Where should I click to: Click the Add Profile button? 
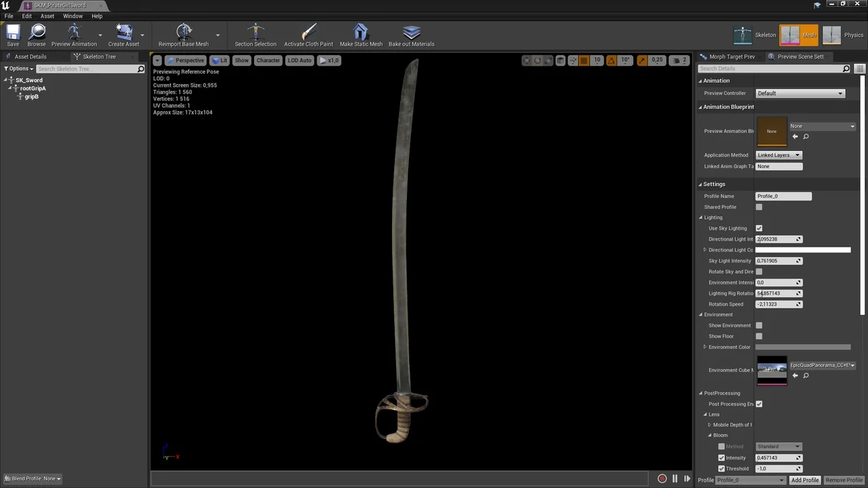tap(804, 480)
